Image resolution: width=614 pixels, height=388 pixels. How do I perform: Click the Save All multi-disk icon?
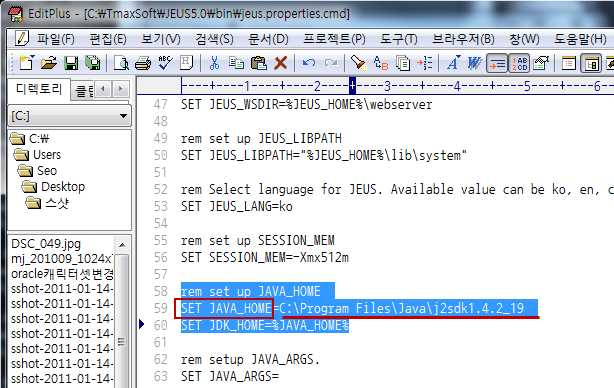pyautogui.click(x=93, y=63)
